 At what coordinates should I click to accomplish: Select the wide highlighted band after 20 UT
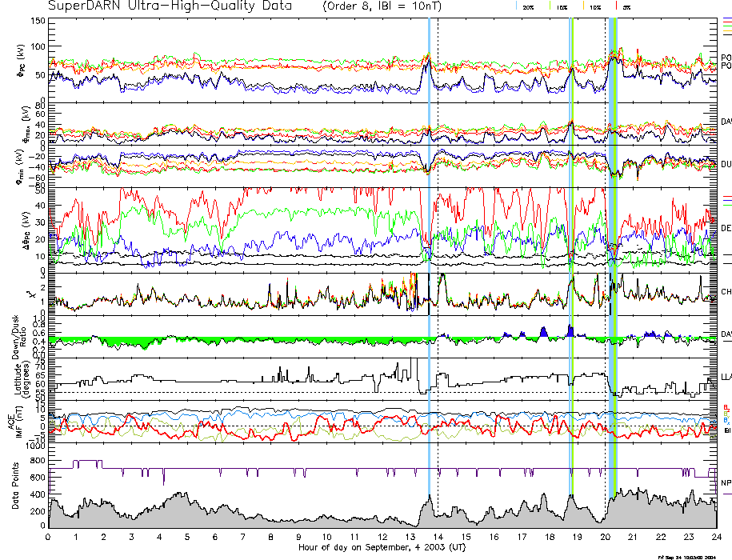[x=613, y=240]
